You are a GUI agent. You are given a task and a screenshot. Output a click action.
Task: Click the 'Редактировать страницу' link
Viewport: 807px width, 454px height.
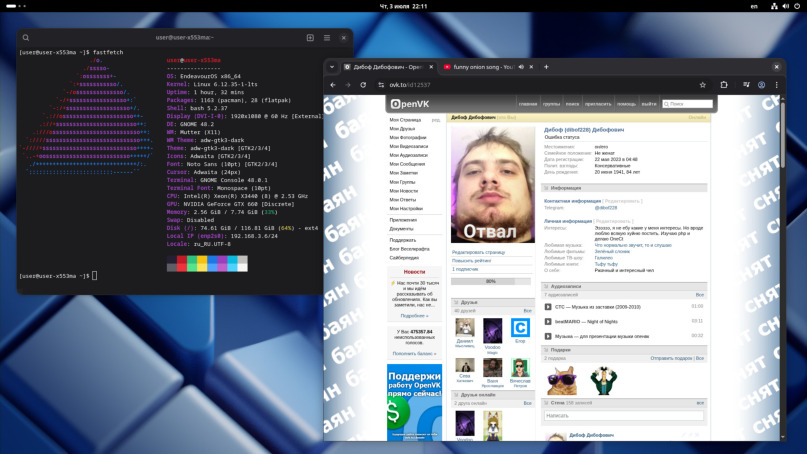coord(478,252)
